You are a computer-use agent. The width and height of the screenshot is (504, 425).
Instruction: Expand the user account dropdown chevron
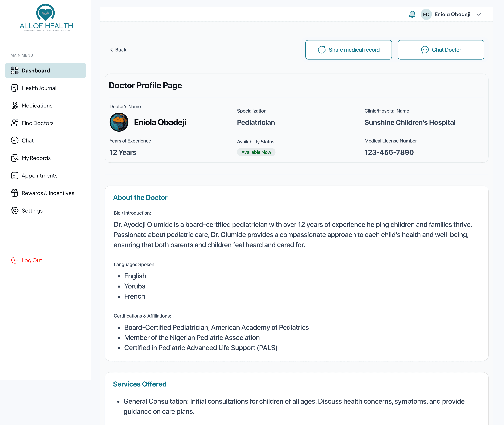[479, 14]
